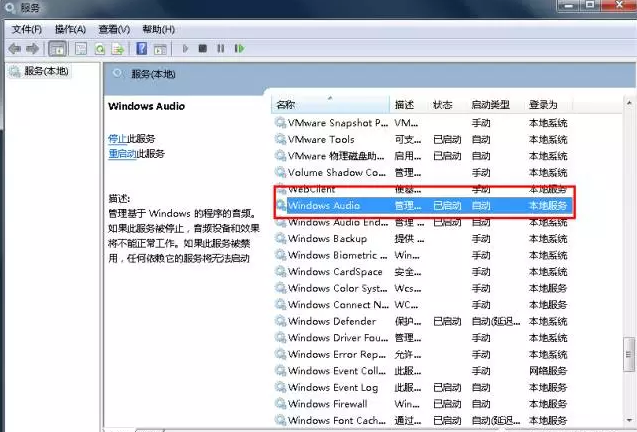Stop the service with the square icon
The height and width of the screenshot is (432, 637).
point(202,49)
